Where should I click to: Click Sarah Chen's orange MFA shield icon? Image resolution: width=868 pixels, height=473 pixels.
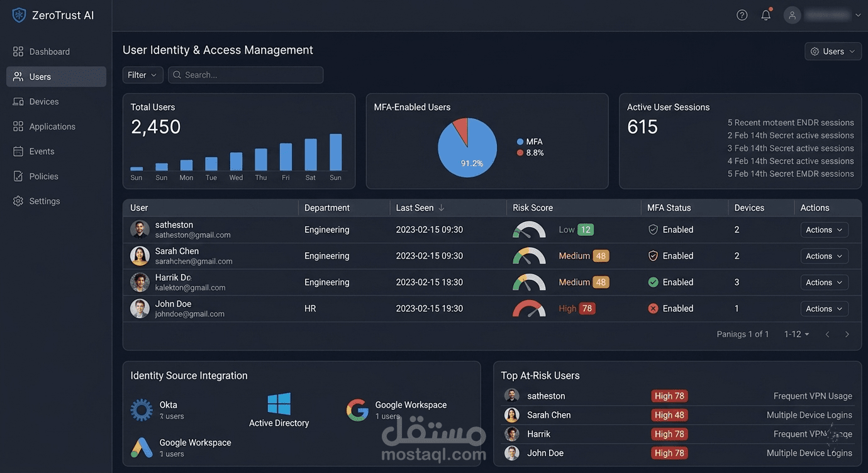(x=653, y=256)
